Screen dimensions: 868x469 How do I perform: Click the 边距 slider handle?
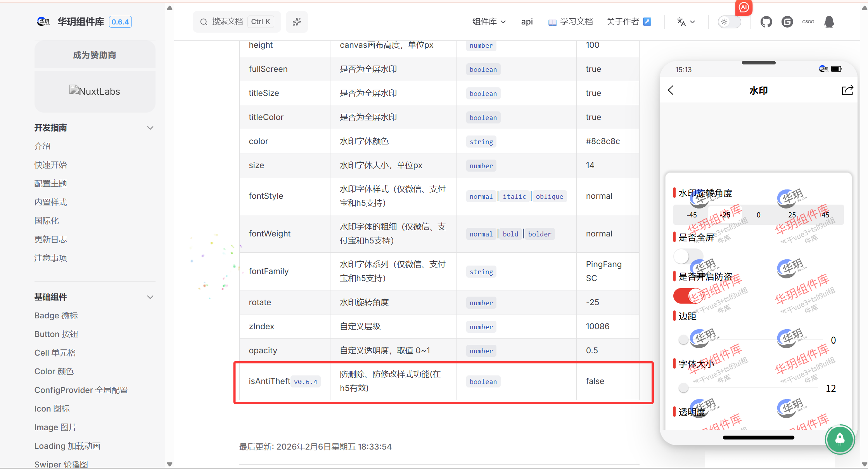[x=683, y=340]
